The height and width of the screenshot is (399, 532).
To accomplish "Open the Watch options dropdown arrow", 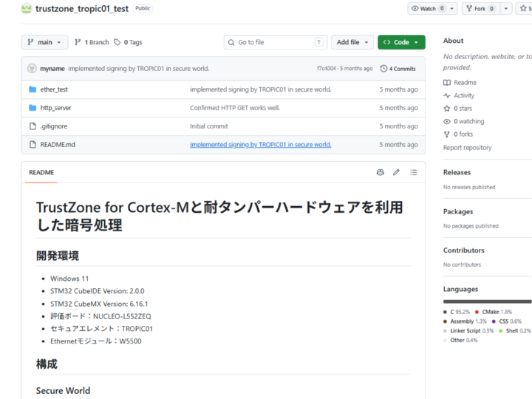I will click(x=452, y=8).
